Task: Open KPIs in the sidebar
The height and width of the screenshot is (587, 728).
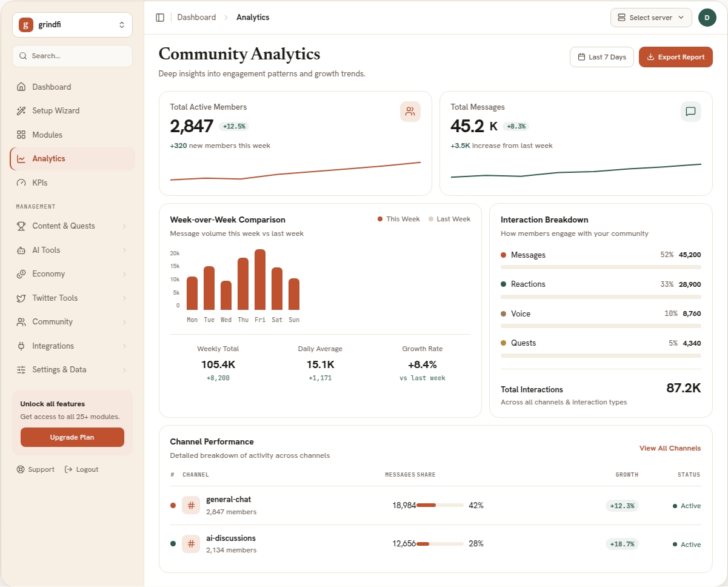Action: [x=72, y=183]
